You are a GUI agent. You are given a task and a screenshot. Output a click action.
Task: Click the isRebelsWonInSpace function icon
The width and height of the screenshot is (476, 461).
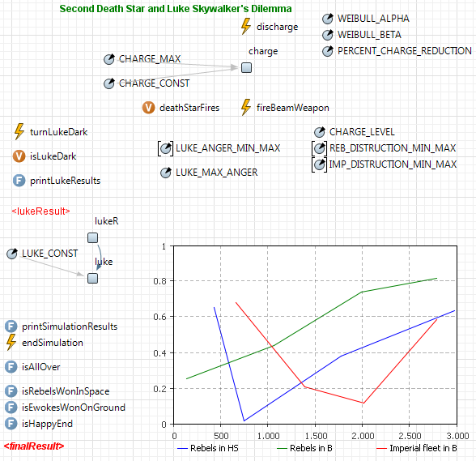[11, 391]
